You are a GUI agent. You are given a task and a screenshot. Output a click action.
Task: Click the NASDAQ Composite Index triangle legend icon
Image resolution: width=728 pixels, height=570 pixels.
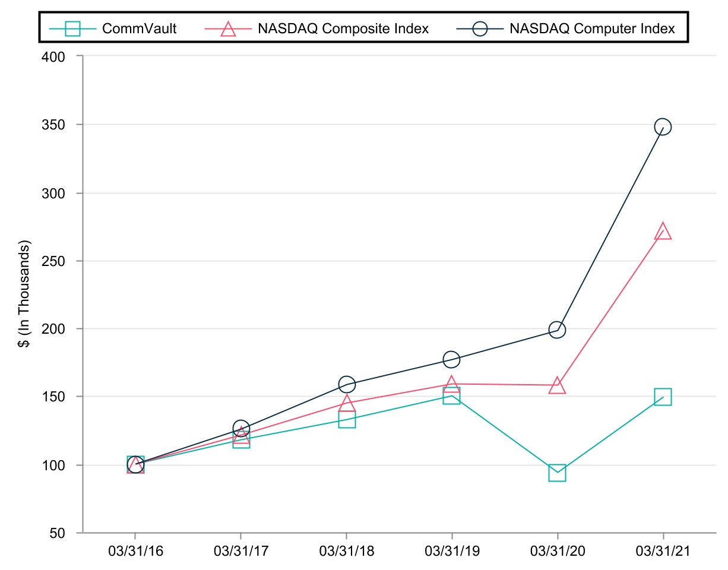pyautogui.click(x=228, y=28)
